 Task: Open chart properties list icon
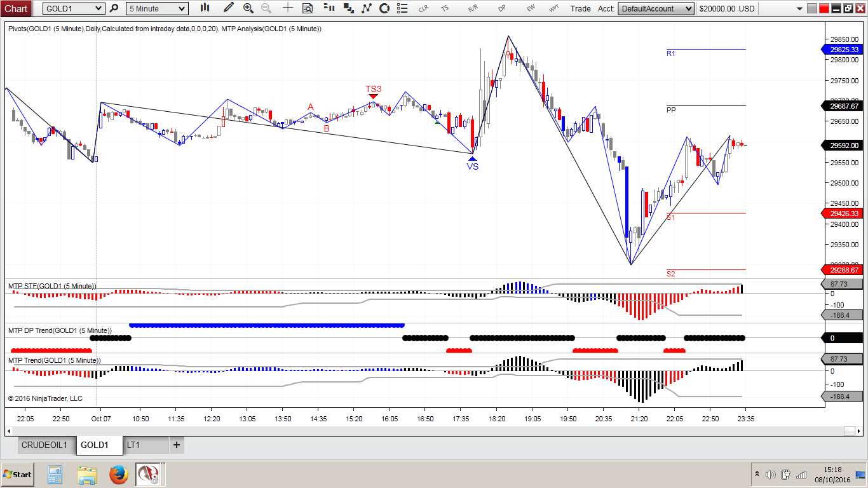403,8
